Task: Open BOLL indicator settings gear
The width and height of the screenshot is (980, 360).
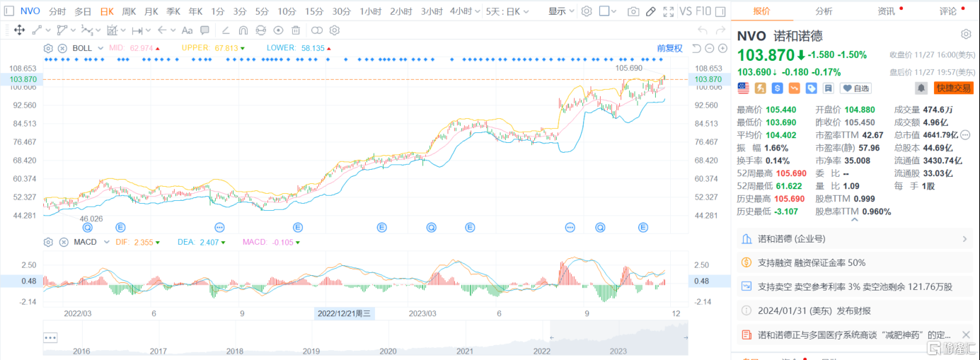Action: pos(48,48)
